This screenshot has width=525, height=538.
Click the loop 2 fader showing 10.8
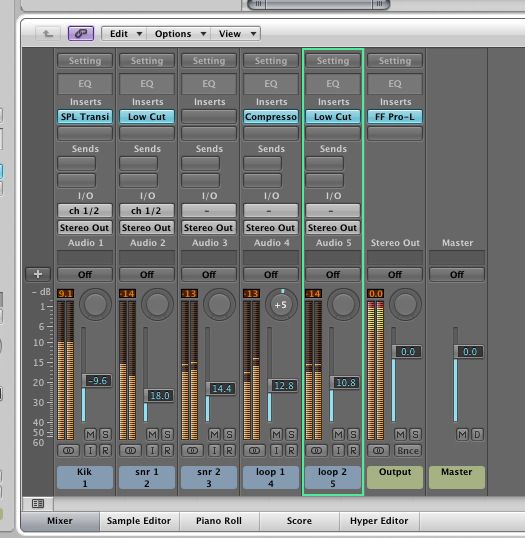pyautogui.click(x=345, y=383)
